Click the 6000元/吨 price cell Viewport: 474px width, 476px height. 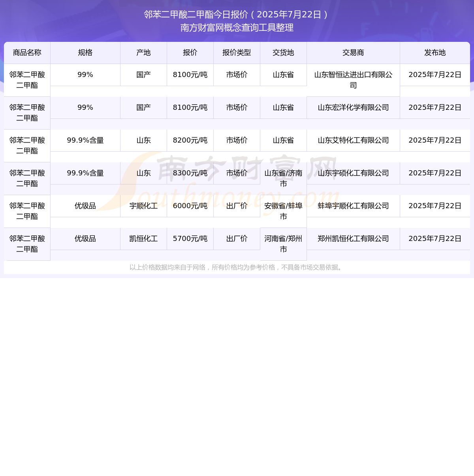(x=190, y=206)
